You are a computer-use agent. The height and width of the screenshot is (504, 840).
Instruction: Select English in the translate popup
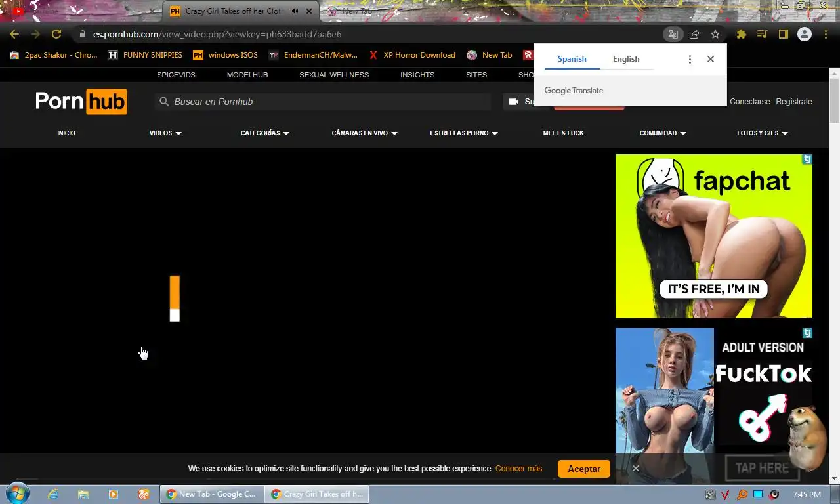click(626, 59)
